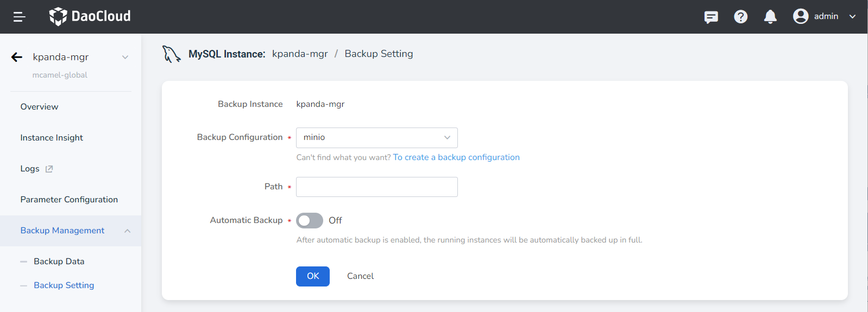Screen dimensions: 868x312
Task: Enable the Automatic Backup switch
Action: [x=310, y=220]
